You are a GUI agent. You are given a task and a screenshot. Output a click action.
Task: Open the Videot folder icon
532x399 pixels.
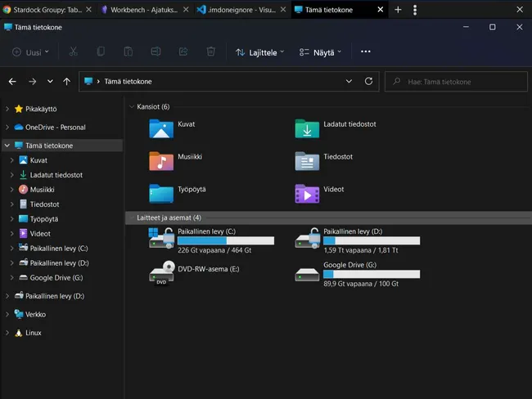coord(307,194)
